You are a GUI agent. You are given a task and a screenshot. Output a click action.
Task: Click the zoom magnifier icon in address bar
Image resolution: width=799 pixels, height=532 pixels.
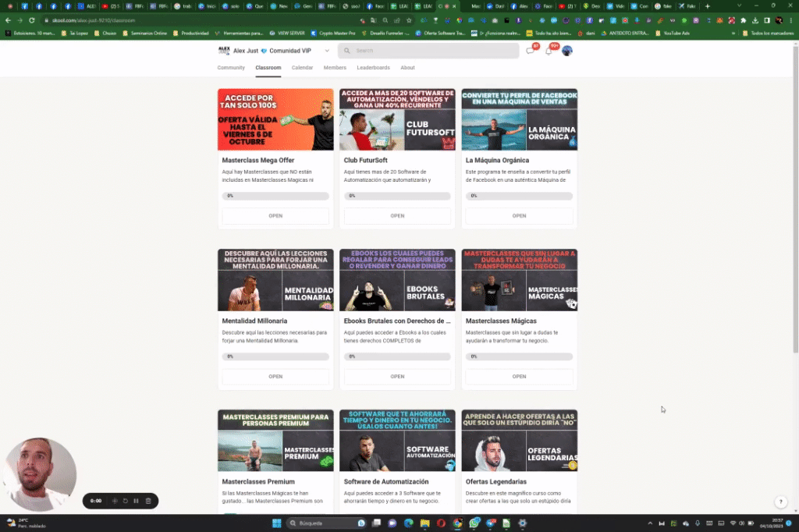385,20
